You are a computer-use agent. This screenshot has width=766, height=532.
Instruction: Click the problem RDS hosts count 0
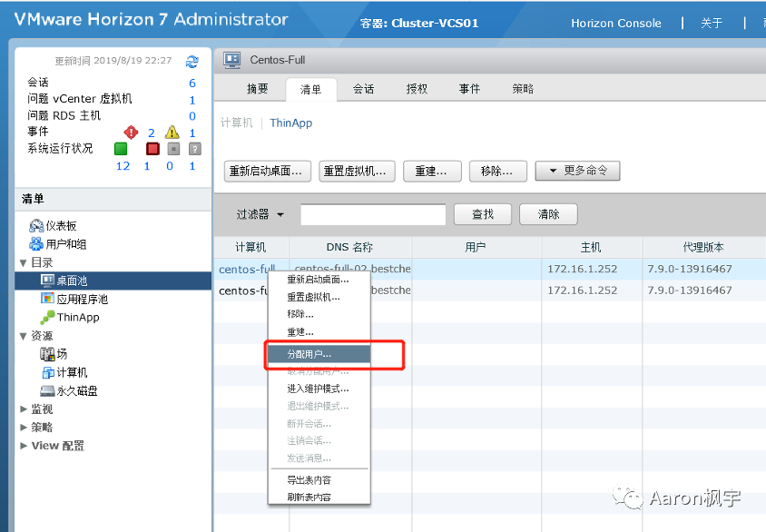coord(192,116)
